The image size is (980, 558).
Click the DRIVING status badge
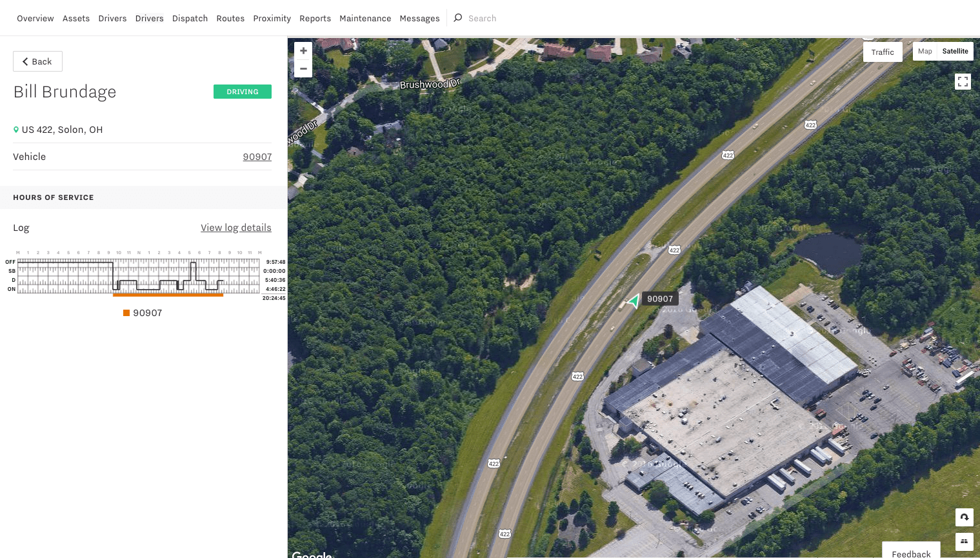coord(243,92)
